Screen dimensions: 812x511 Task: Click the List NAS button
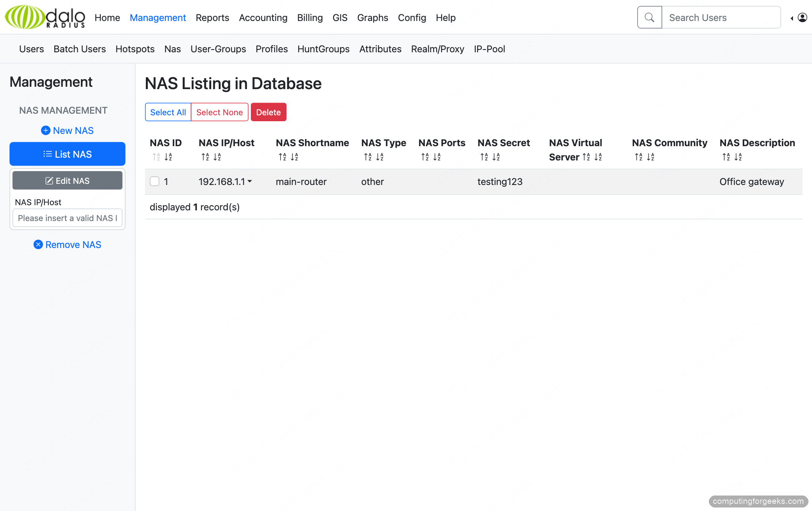pyautogui.click(x=67, y=154)
